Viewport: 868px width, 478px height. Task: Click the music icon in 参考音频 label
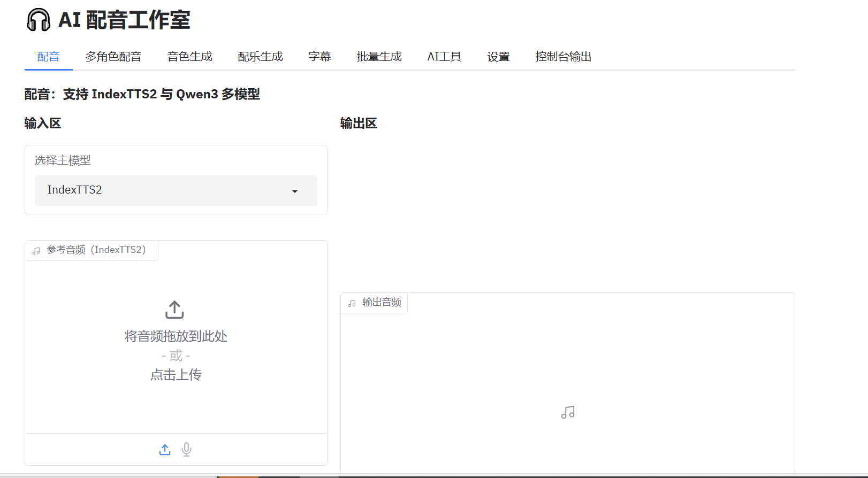click(36, 251)
